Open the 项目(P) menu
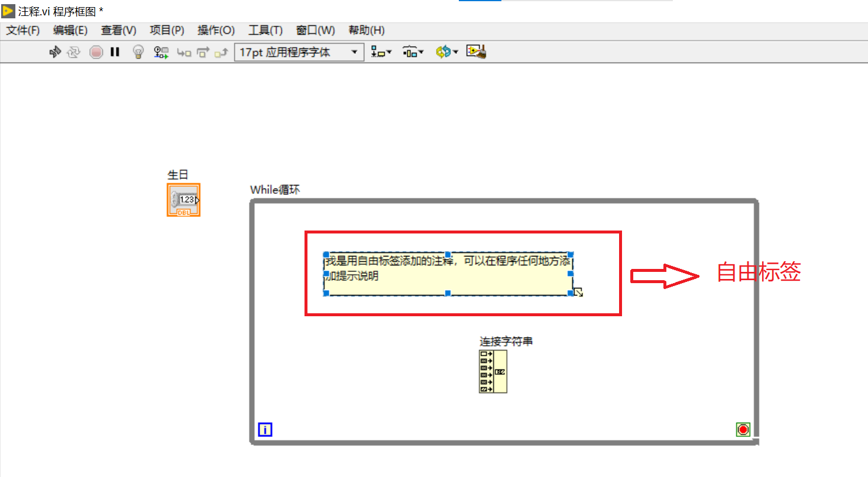The image size is (868, 477). tap(167, 30)
